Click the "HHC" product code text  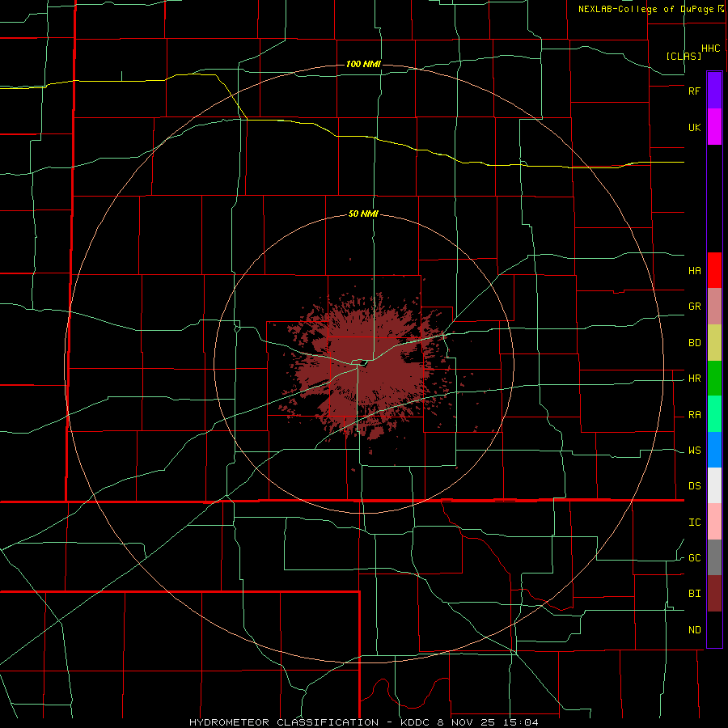coord(711,49)
